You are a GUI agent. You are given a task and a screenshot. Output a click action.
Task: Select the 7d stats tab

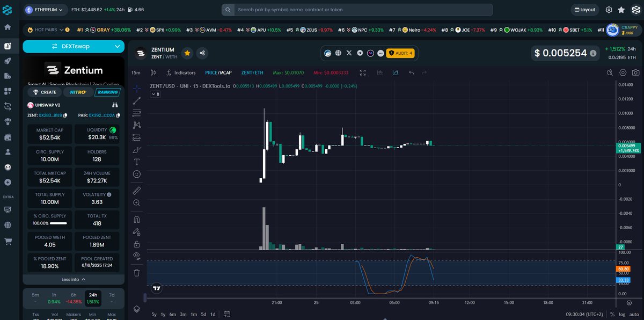pos(112,298)
